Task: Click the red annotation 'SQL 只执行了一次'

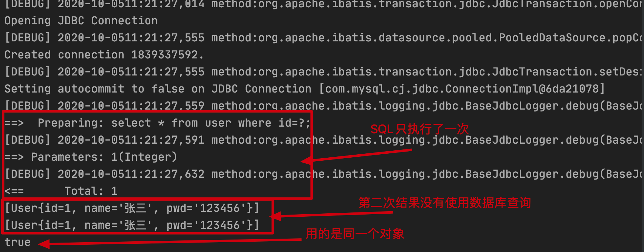Action: (x=420, y=129)
